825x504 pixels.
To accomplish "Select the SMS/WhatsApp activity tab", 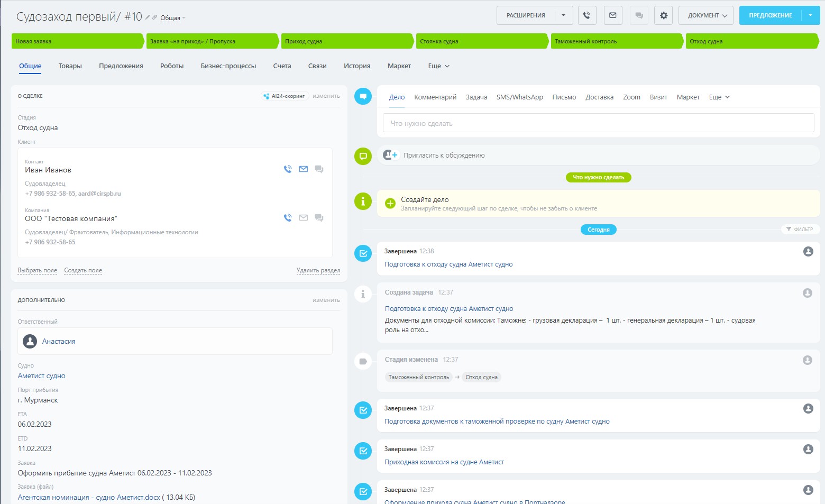I will [x=520, y=97].
